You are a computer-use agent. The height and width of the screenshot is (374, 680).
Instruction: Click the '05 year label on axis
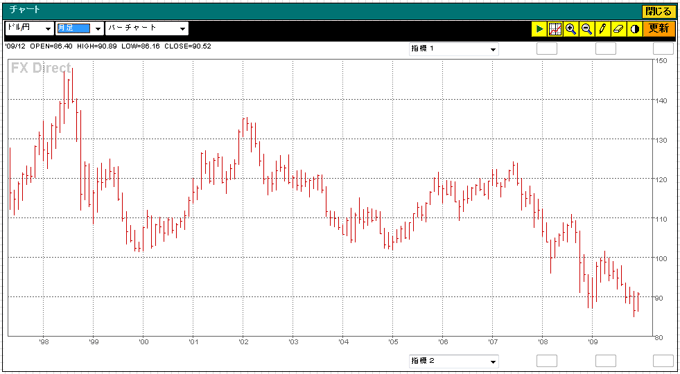392,342
